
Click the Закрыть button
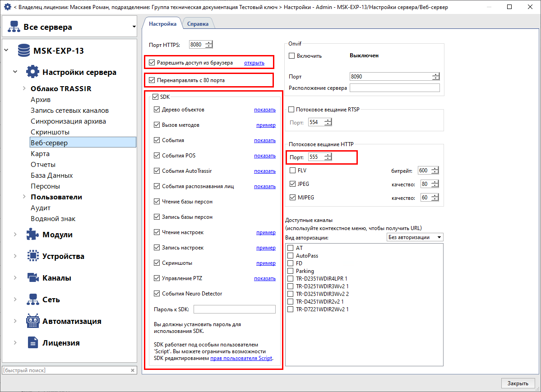(x=518, y=383)
